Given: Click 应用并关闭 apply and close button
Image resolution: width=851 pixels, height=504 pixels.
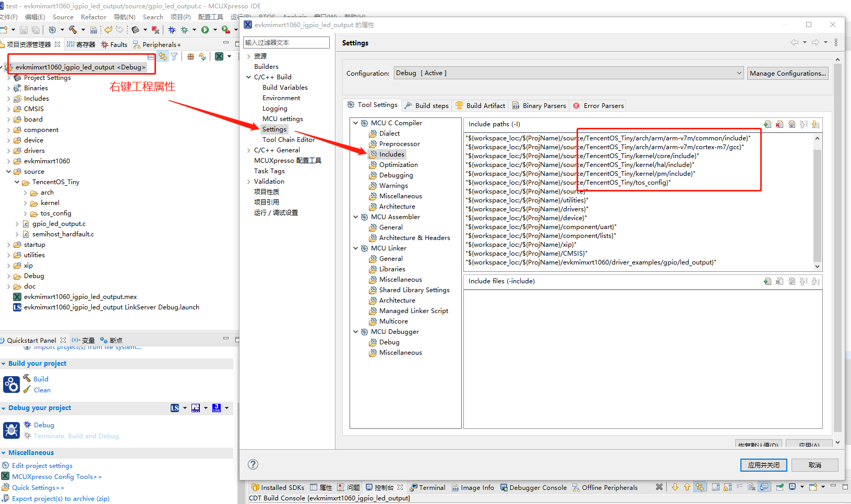Looking at the screenshot, I should 764,465.
